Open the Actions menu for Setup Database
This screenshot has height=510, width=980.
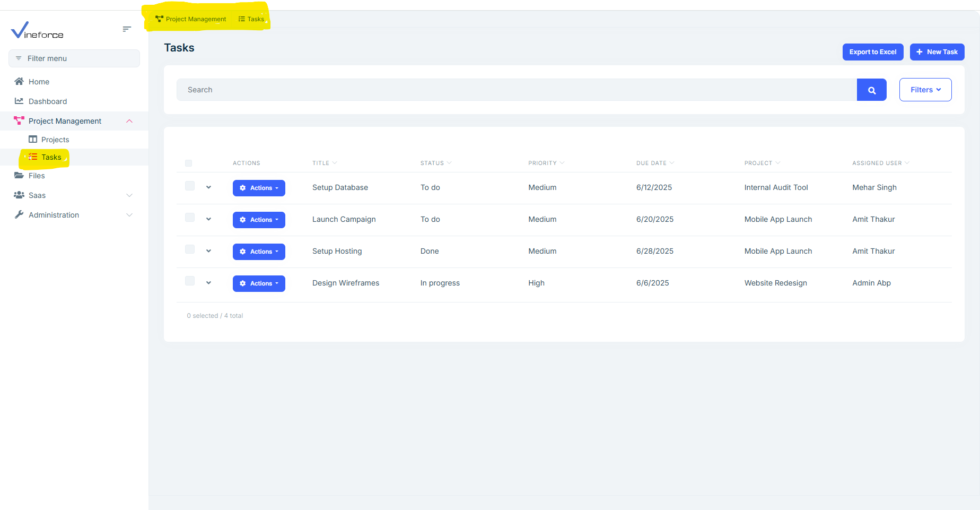259,188
